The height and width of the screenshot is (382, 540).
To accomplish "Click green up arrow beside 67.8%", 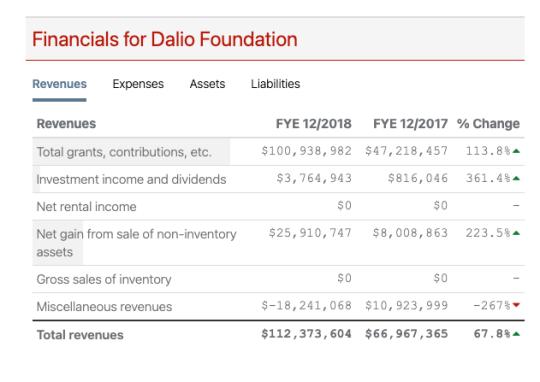I will click(516, 334).
